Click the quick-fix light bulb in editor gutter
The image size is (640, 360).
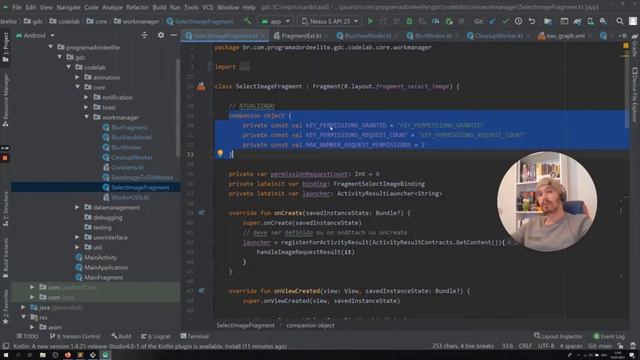(x=220, y=153)
